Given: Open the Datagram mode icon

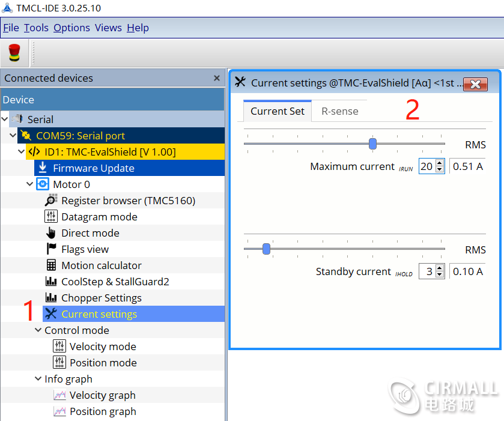Looking at the screenshot, I should [x=51, y=217].
